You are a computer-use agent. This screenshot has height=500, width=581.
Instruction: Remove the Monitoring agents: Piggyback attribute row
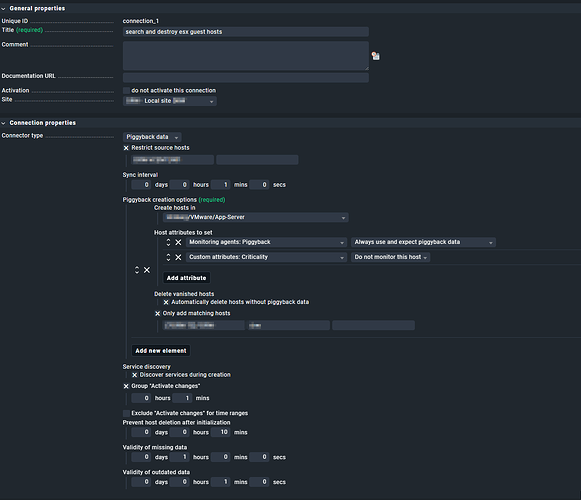point(178,242)
